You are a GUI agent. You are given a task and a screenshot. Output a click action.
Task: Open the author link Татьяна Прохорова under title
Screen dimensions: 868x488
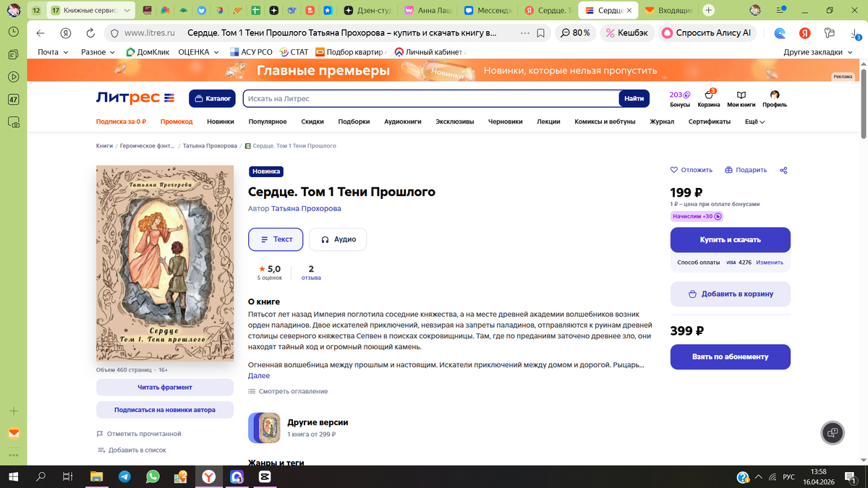306,208
